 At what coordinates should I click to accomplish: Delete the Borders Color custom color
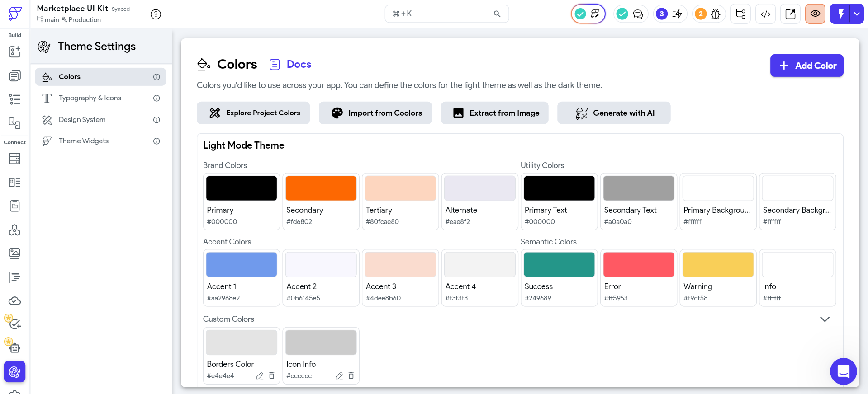272,375
